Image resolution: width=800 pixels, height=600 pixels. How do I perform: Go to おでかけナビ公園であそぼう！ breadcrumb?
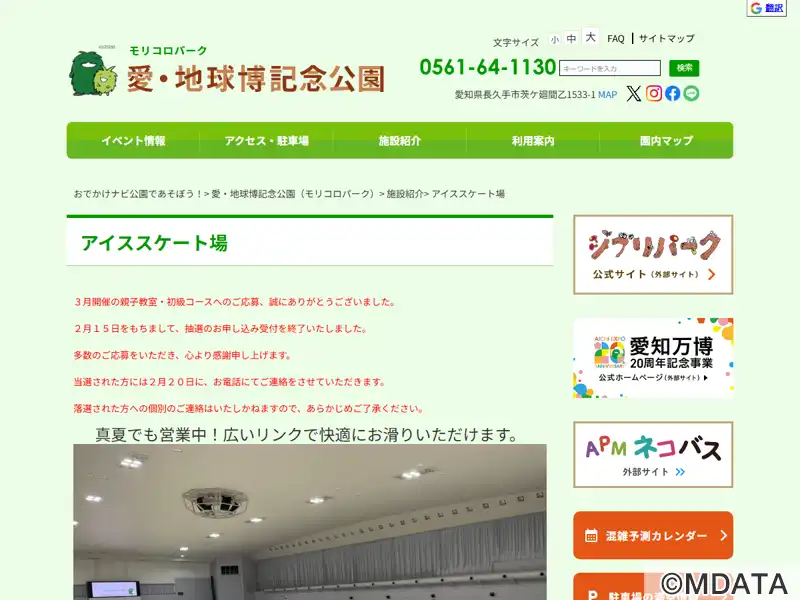(x=138, y=194)
